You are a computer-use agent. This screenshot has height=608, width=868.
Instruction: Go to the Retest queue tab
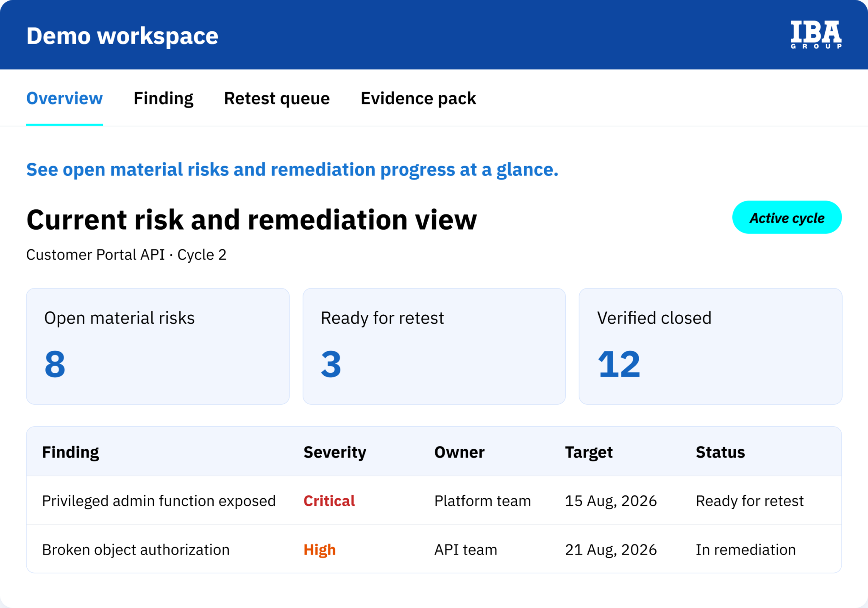277,98
